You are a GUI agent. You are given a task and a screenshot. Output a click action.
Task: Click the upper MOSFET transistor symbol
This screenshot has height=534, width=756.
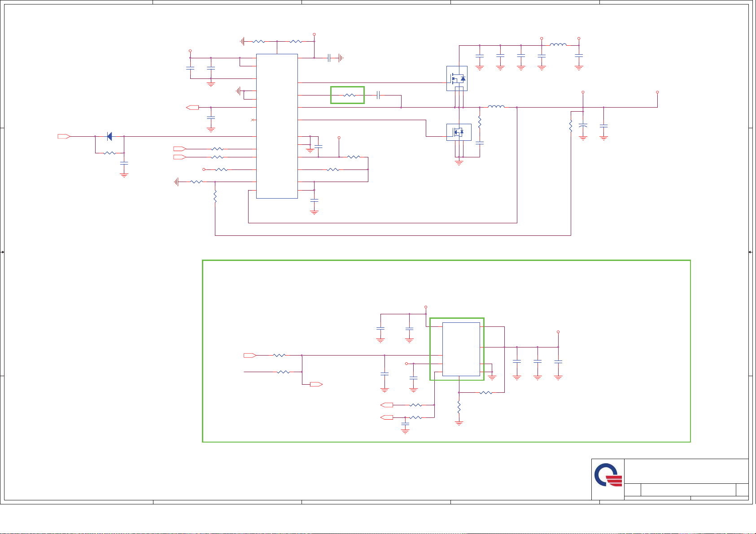pos(457,78)
